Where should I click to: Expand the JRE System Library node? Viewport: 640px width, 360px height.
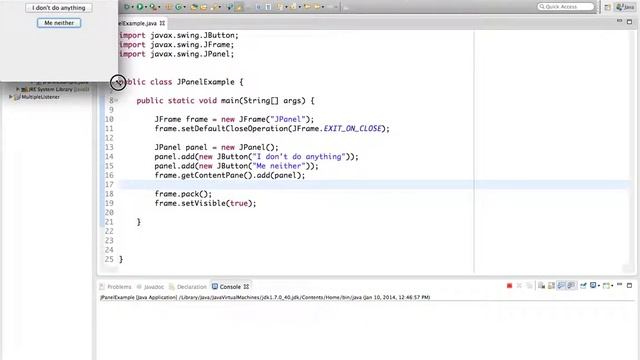(x=18, y=89)
